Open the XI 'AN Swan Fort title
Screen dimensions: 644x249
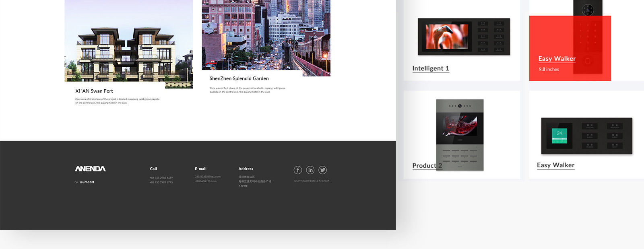[94, 91]
